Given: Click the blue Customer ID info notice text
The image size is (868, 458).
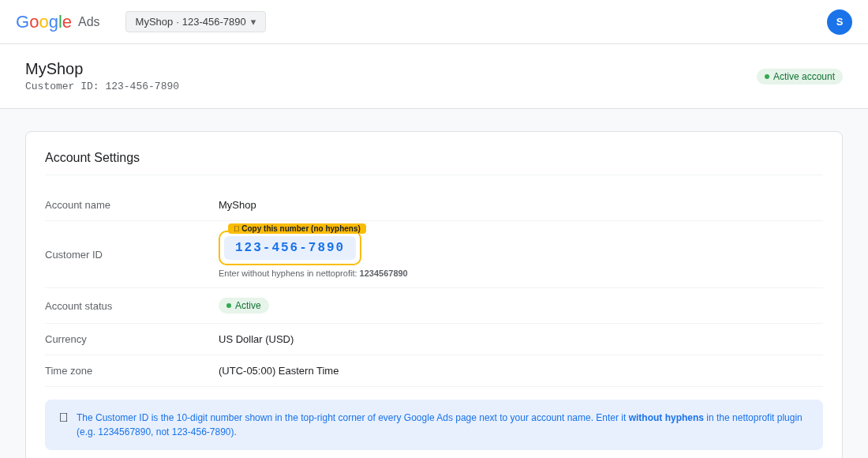Looking at the screenshot, I should [x=439, y=425].
